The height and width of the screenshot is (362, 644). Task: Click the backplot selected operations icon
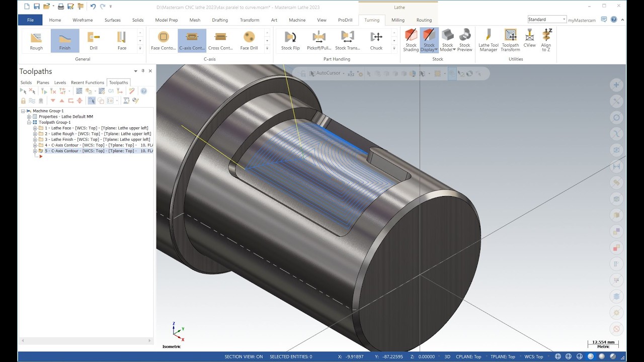point(79,91)
